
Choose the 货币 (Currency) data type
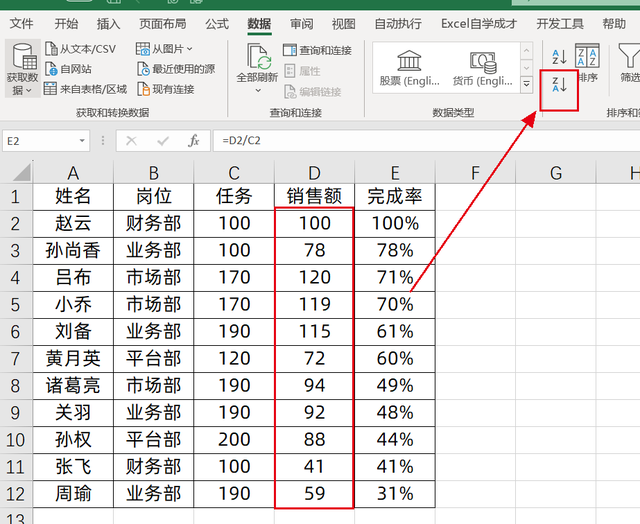[482, 68]
